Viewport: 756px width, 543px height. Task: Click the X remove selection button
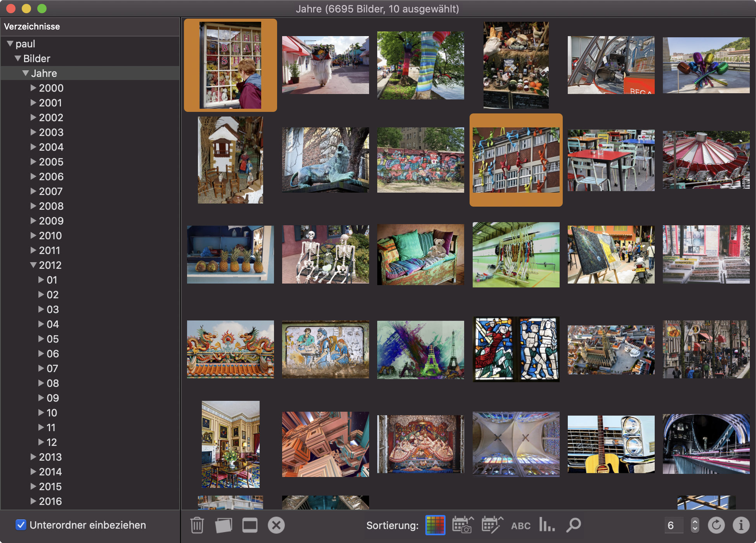click(x=276, y=525)
